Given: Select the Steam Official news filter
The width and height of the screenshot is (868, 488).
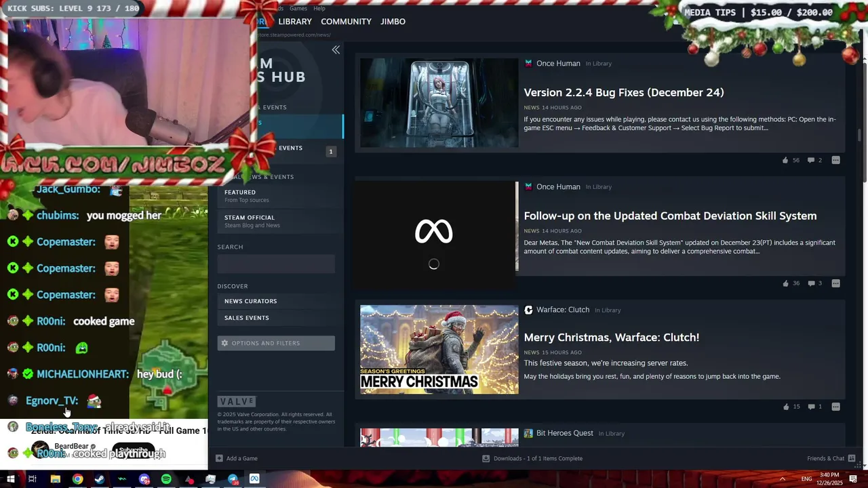Looking at the screenshot, I should point(277,221).
